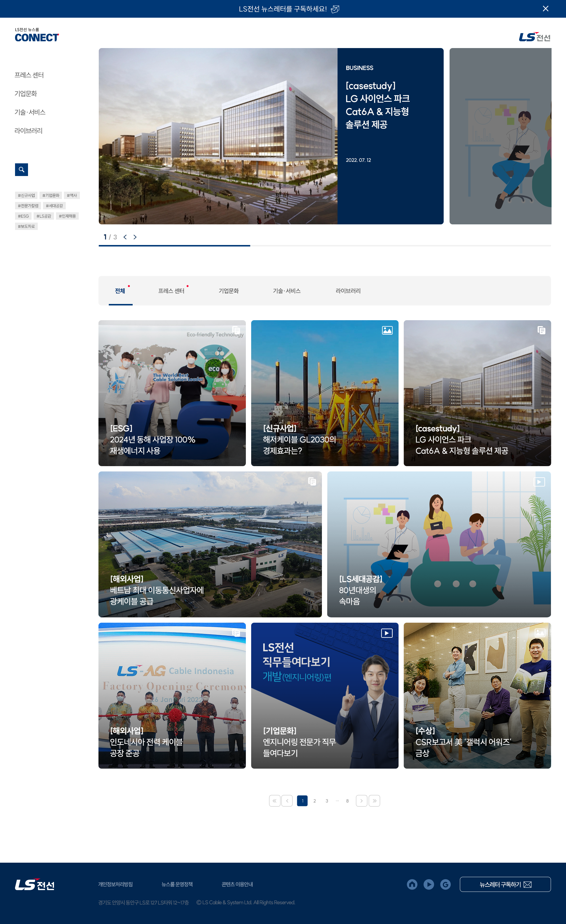The image size is (566, 924).
Task: Open the CSR보고서 갤럭시 어워즈 금상 card
Action: 477,696
